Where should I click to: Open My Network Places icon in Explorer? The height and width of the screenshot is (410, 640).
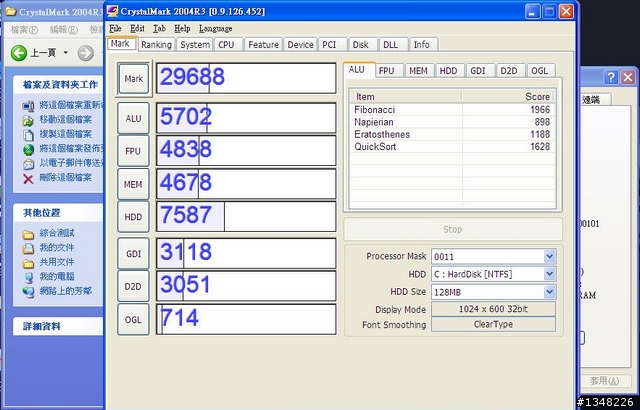pos(28,292)
